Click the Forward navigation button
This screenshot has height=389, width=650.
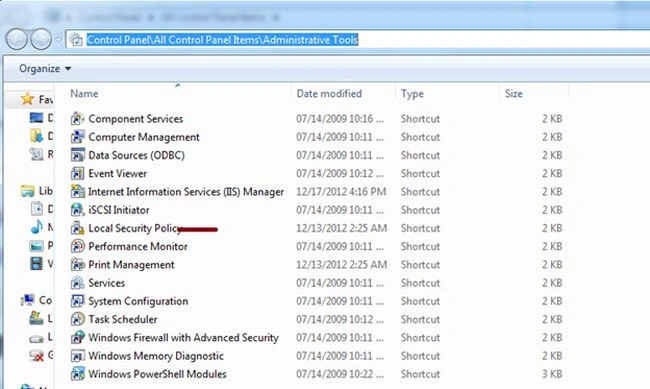pos(41,39)
